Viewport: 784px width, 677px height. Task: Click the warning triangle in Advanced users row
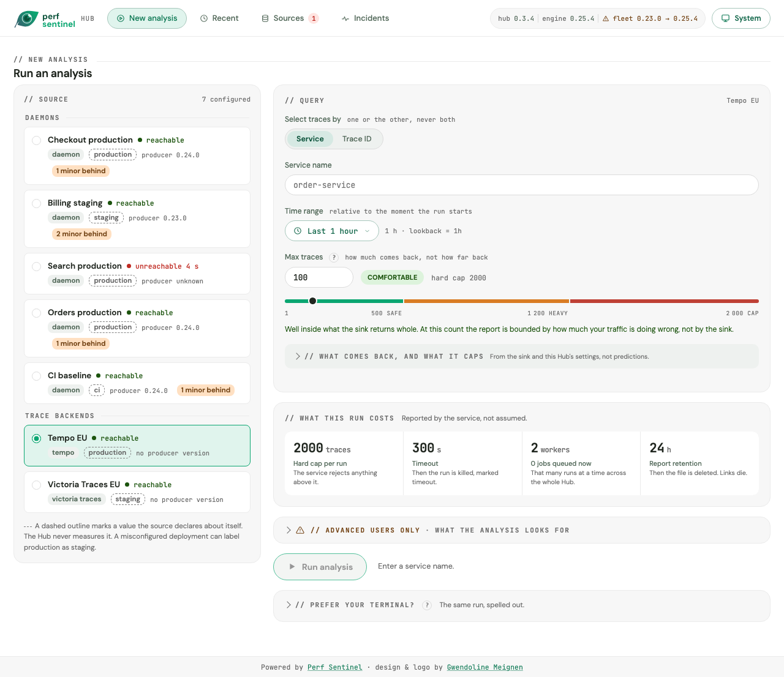coord(300,531)
